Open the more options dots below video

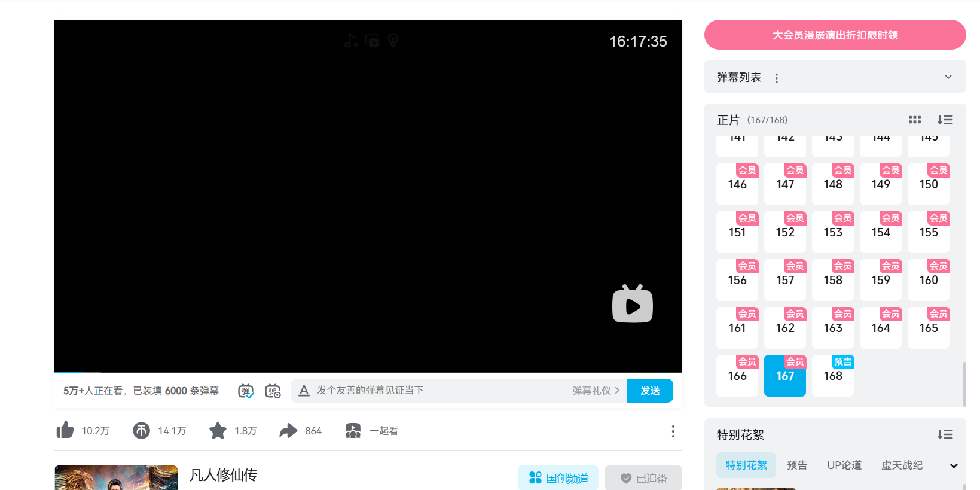click(x=673, y=431)
